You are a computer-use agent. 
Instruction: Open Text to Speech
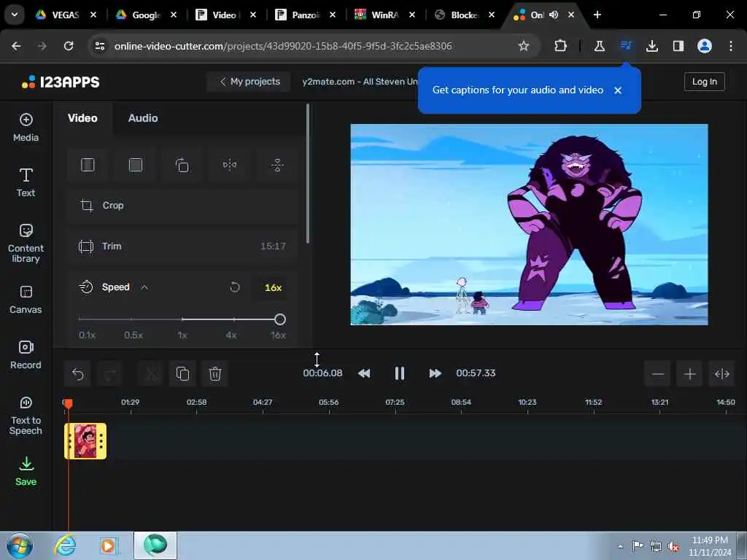(26, 416)
